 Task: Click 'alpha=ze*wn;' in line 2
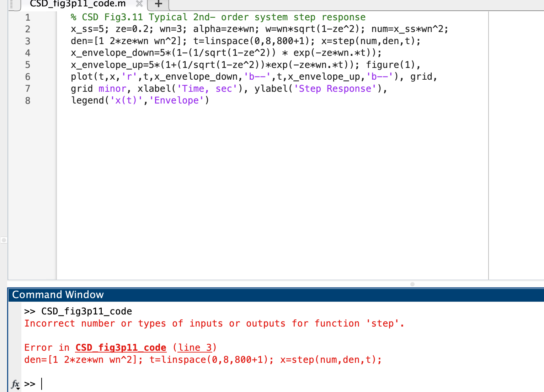tap(226, 29)
